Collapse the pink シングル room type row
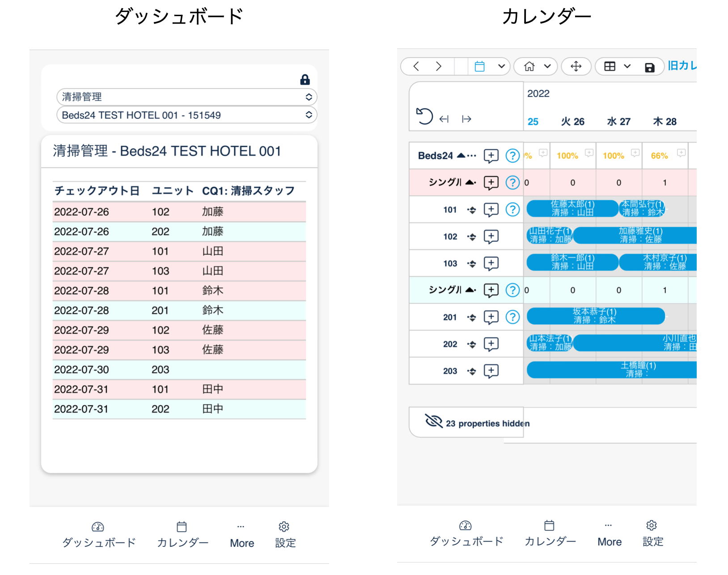 tap(470, 182)
